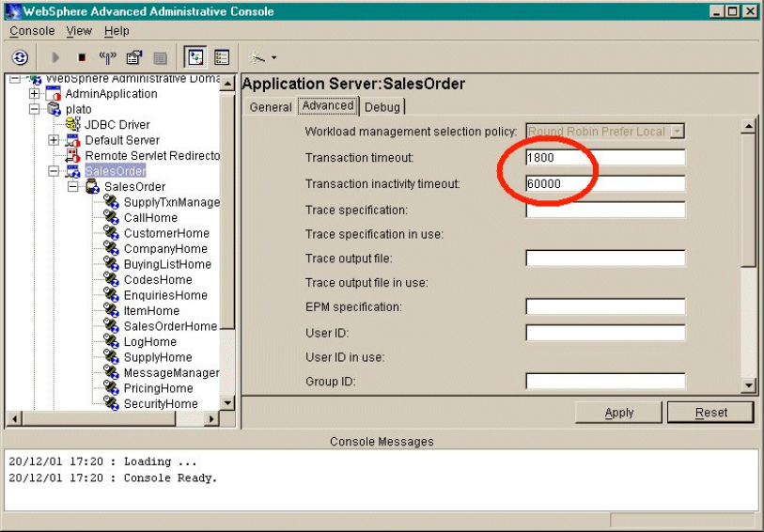Image resolution: width=764 pixels, height=532 pixels.
Task: Click the BuyingListHome bean icon
Action: point(111,264)
